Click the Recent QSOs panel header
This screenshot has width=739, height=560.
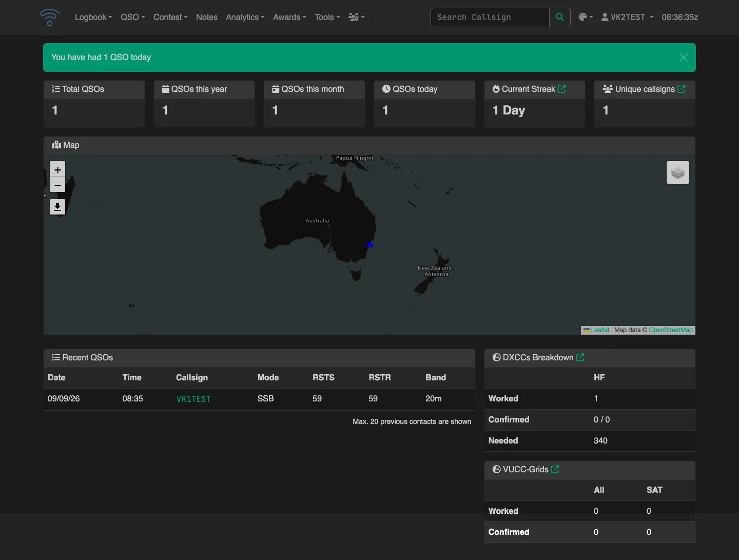(x=259, y=358)
